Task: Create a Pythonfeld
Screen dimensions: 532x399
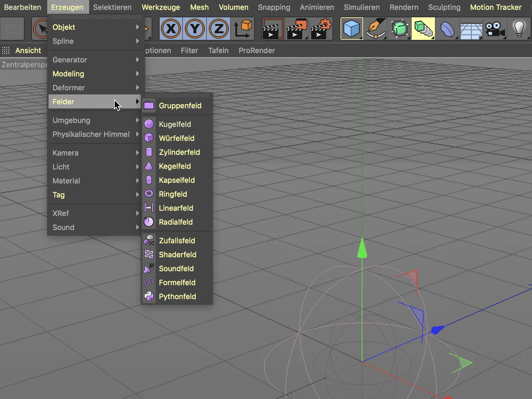Action: 177,297
